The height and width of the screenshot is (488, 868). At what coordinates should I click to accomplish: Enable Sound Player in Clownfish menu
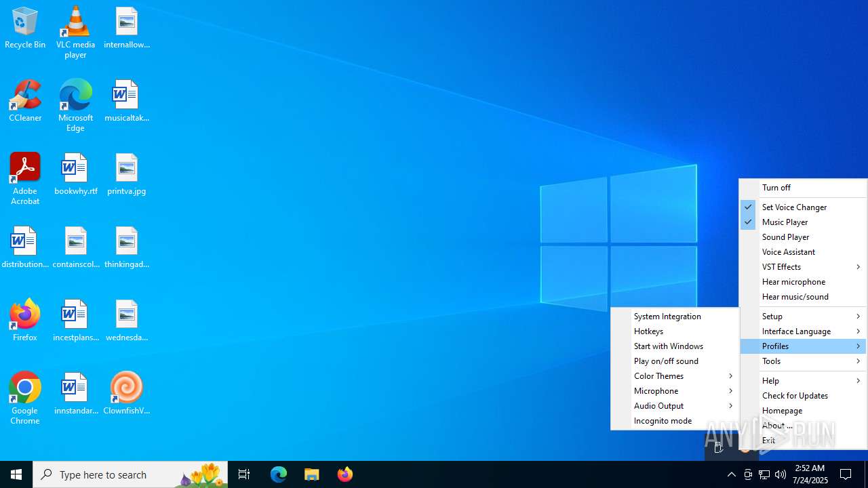tap(803, 237)
